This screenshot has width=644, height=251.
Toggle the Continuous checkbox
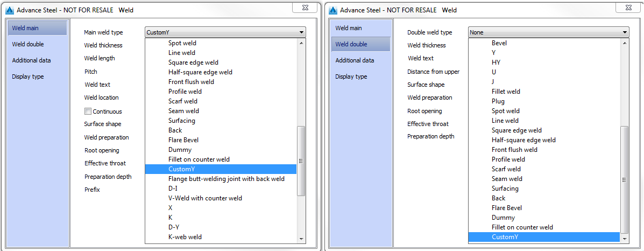(88, 111)
